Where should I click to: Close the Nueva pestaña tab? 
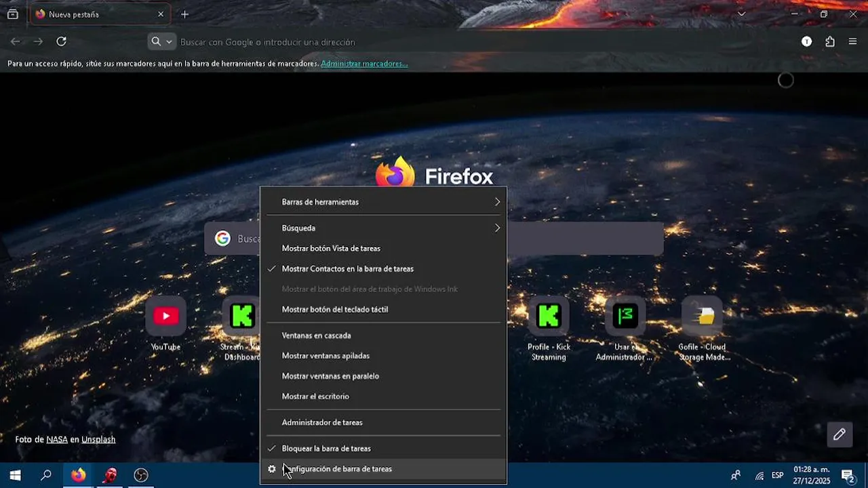pyautogui.click(x=161, y=14)
